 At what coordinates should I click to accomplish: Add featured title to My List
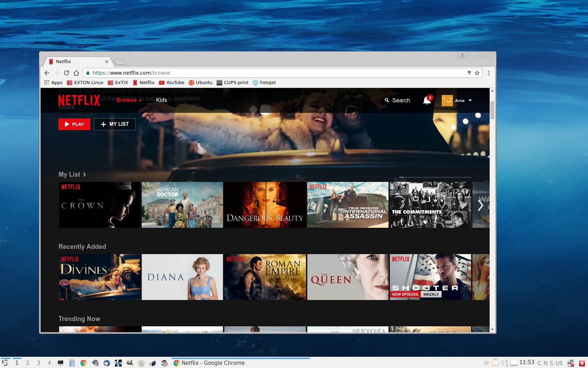point(115,124)
